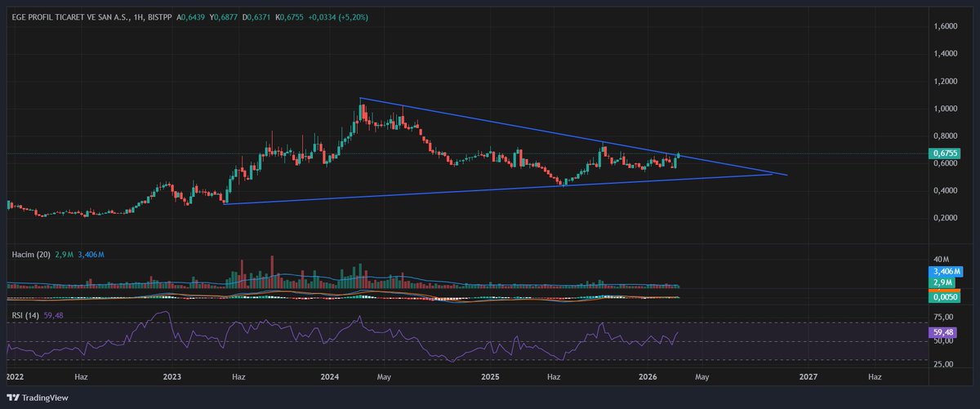Click the 1,2000 price axis label

click(x=946, y=82)
